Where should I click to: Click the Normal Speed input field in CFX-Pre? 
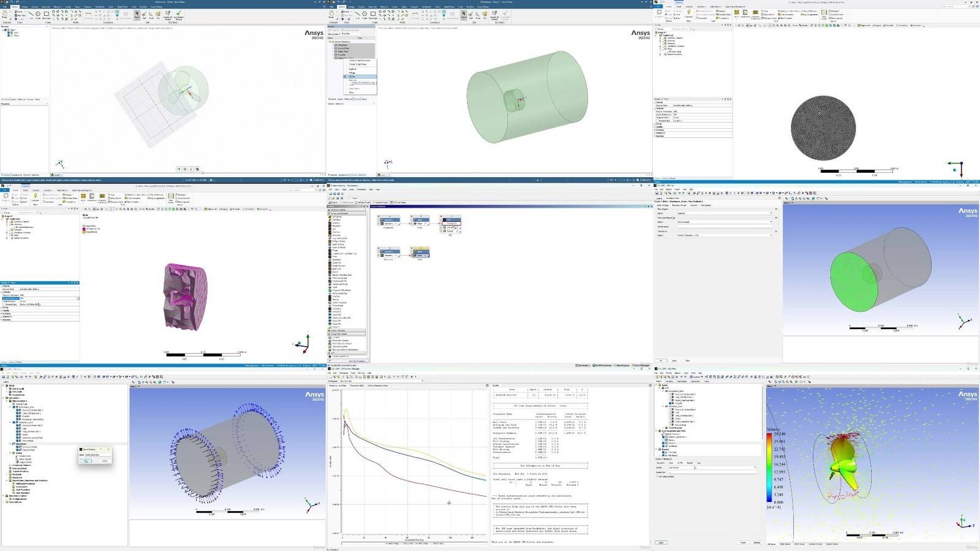(725, 227)
